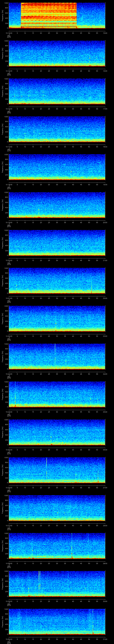Click the 24:00 end time label
This screenshot has width=114, height=644.
[105, 374]
